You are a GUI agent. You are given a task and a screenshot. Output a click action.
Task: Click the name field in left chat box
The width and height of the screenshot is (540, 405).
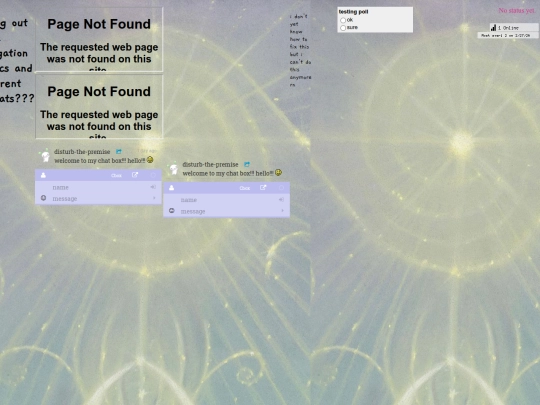pyautogui.click(x=98, y=187)
